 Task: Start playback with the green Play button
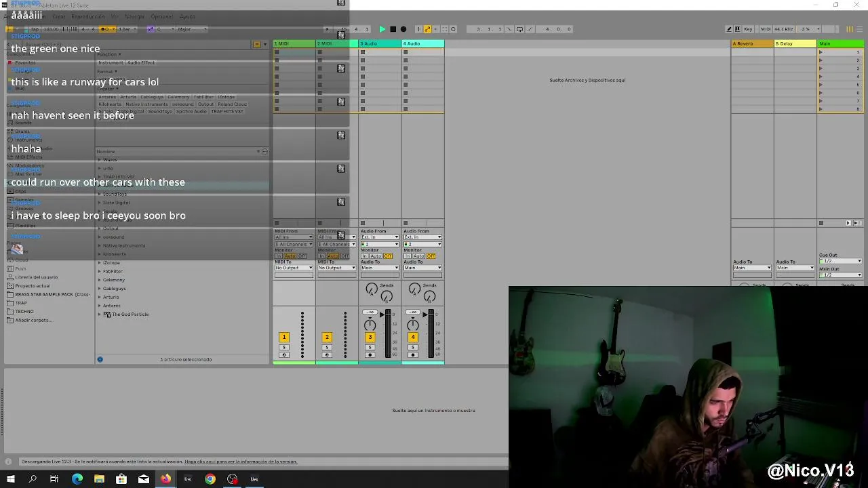382,29
